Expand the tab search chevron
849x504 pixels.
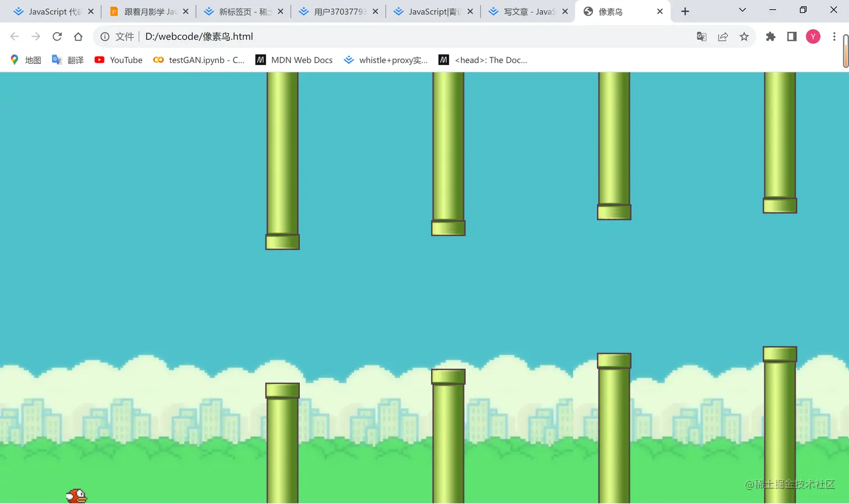click(742, 10)
